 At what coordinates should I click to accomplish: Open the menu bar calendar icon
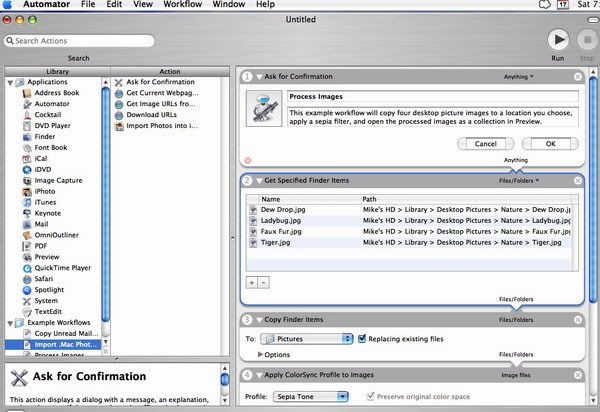[x=563, y=5]
